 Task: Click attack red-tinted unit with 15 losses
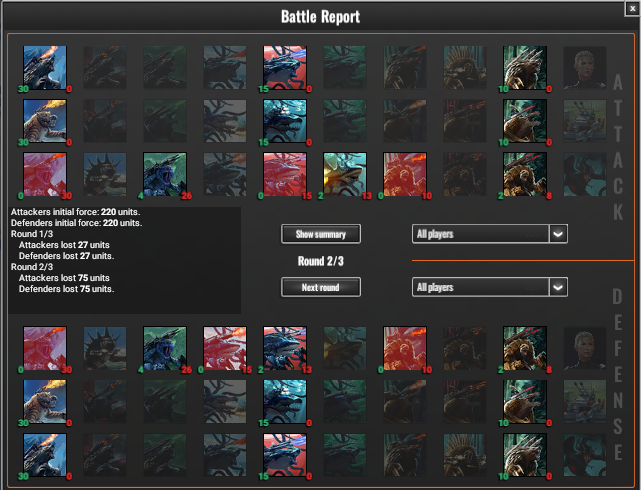tap(285, 175)
